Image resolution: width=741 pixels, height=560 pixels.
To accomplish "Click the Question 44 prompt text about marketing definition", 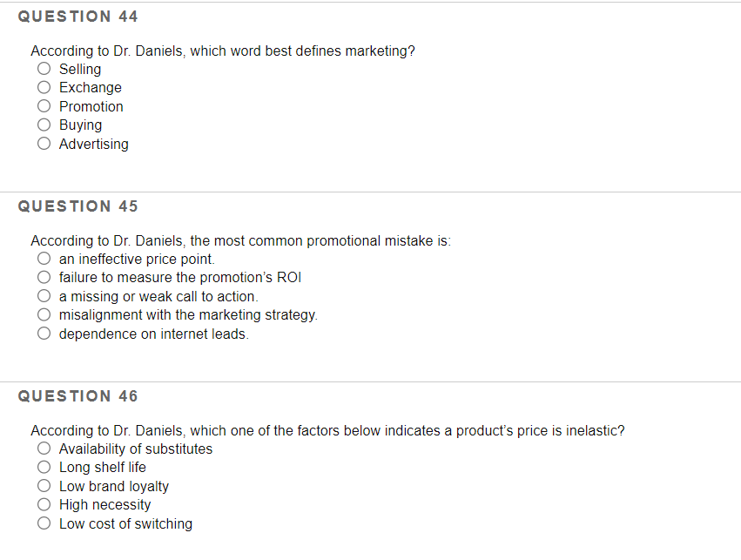I will (223, 51).
